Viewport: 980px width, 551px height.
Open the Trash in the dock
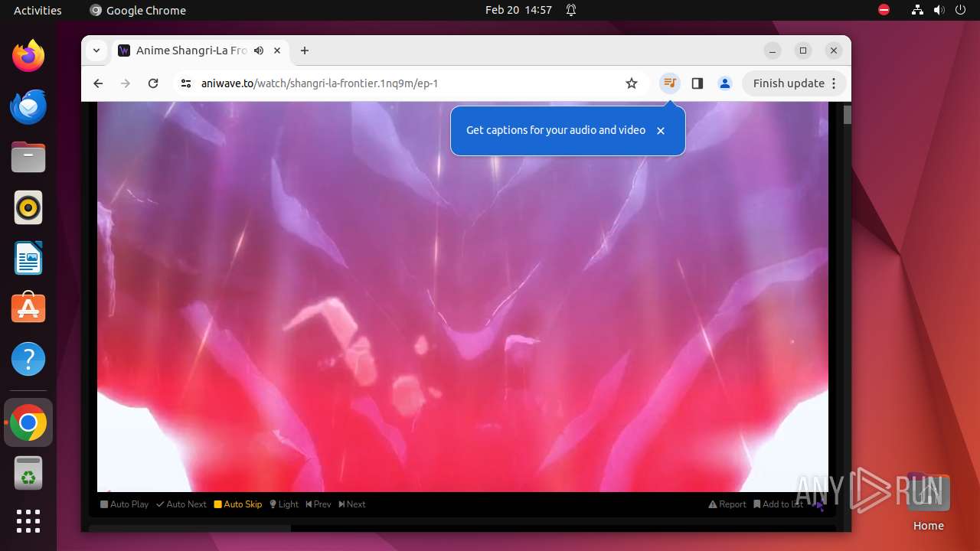[28, 473]
